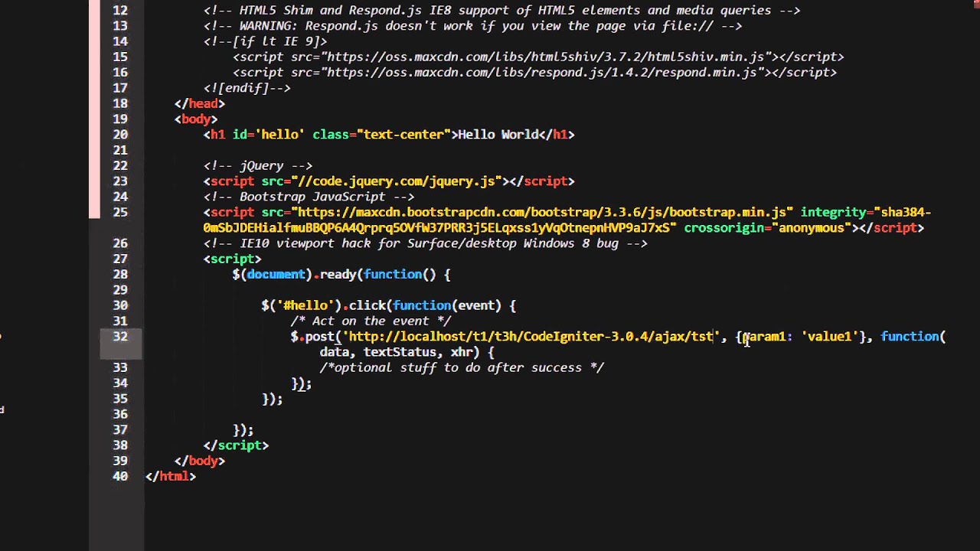Click the closing '</body>' tag

200,461
